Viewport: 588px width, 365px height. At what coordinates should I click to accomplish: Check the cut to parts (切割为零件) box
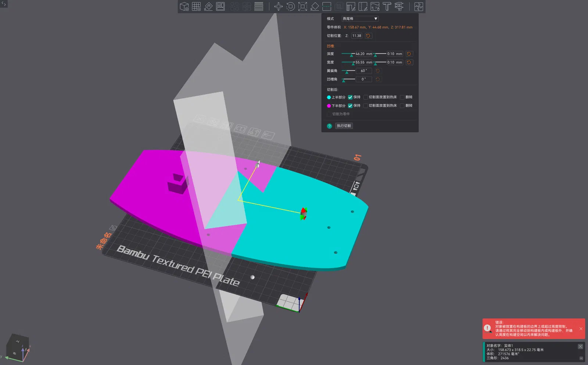click(329, 114)
